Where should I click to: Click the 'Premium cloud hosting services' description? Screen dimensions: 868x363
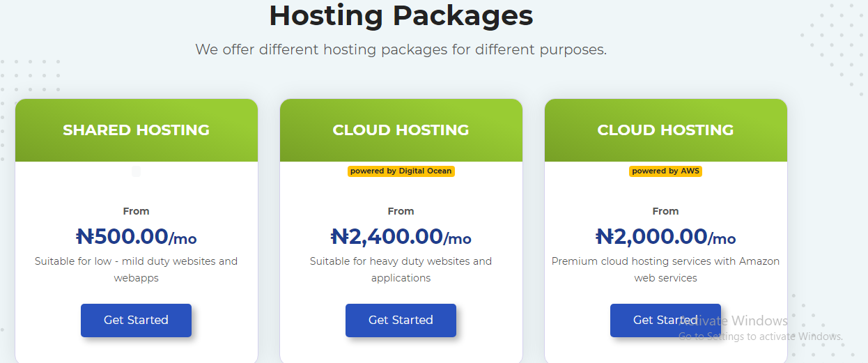click(665, 270)
